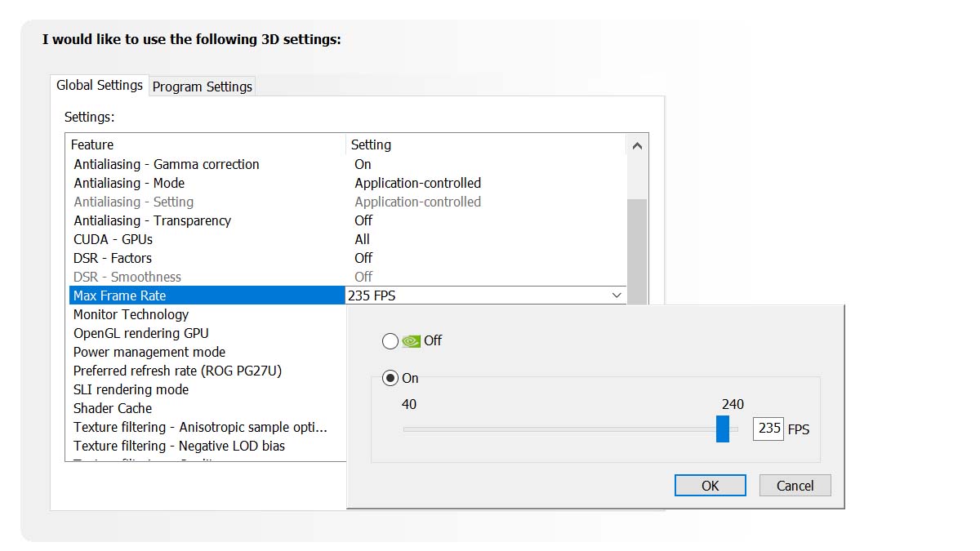Image resolution: width=980 pixels, height=551 pixels.
Task: Select the Power management mode row
Action: (149, 352)
